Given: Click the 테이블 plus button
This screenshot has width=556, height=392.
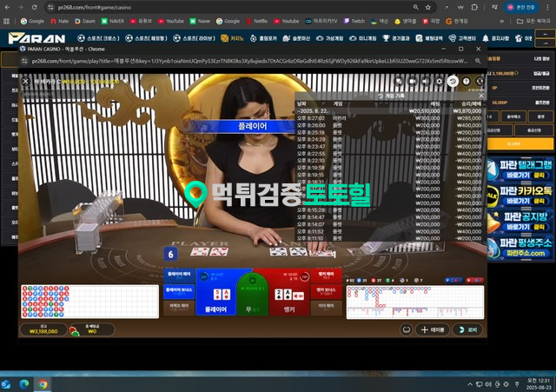Looking at the screenshot, I should coord(433,329).
